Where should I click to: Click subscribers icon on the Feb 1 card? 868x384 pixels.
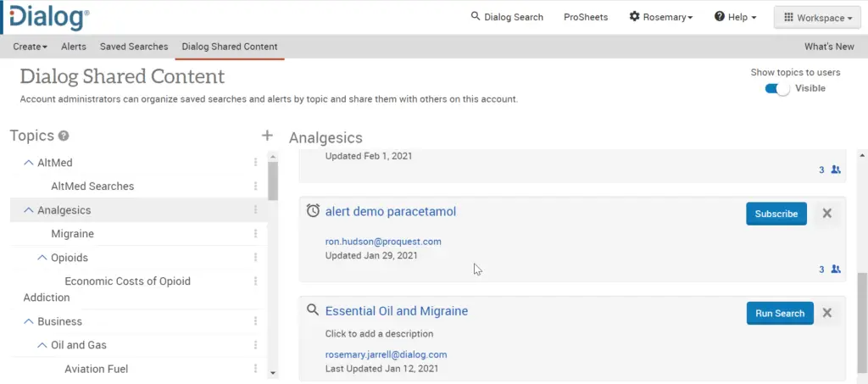coord(836,170)
